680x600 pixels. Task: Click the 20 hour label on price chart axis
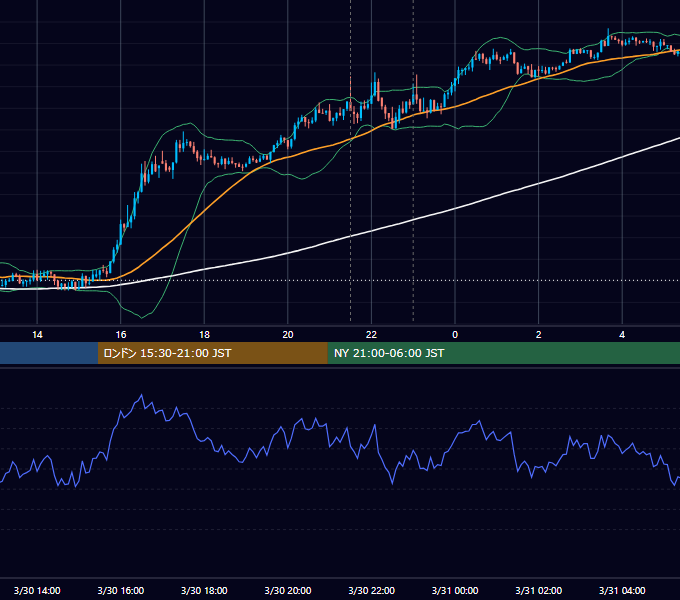288,335
